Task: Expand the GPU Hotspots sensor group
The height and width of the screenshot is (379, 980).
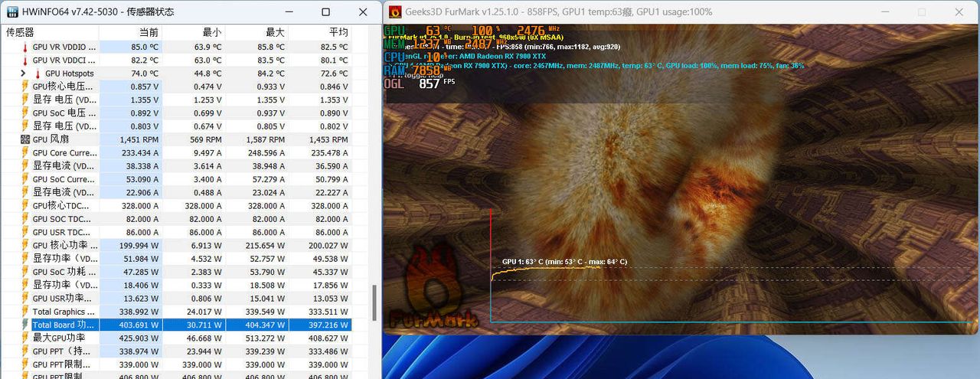Action: (24, 74)
